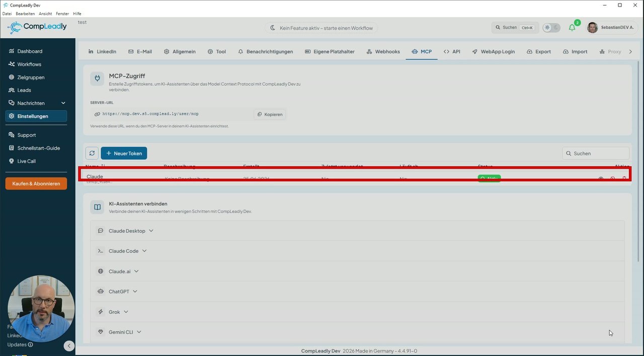
Task: Click the code brackets icon of API tab
Action: point(446,51)
